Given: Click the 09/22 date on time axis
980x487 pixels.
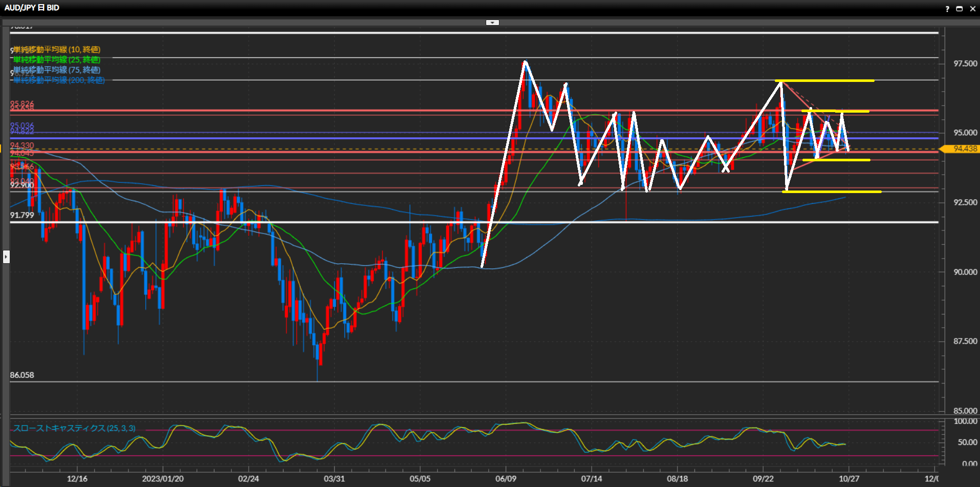Looking at the screenshot, I should coord(763,479).
